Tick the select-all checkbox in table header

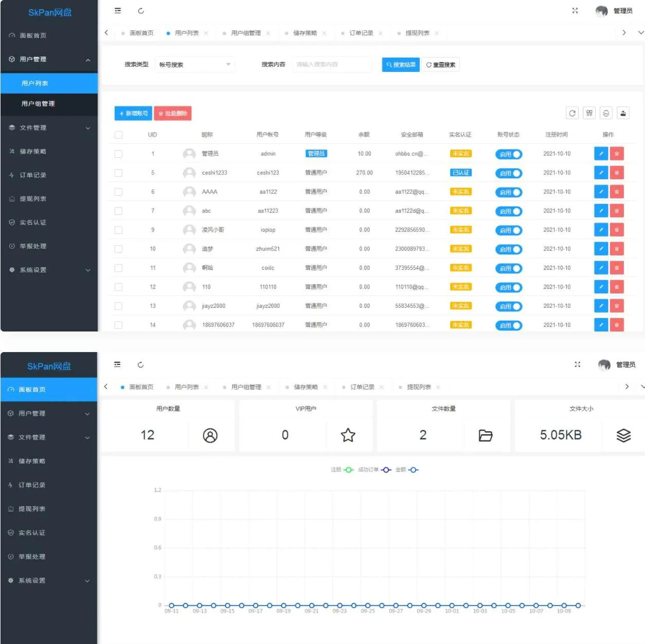pos(118,135)
